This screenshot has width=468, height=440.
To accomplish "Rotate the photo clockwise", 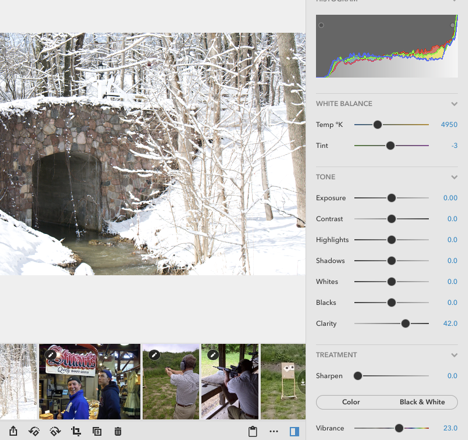I will [x=55, y=431].
